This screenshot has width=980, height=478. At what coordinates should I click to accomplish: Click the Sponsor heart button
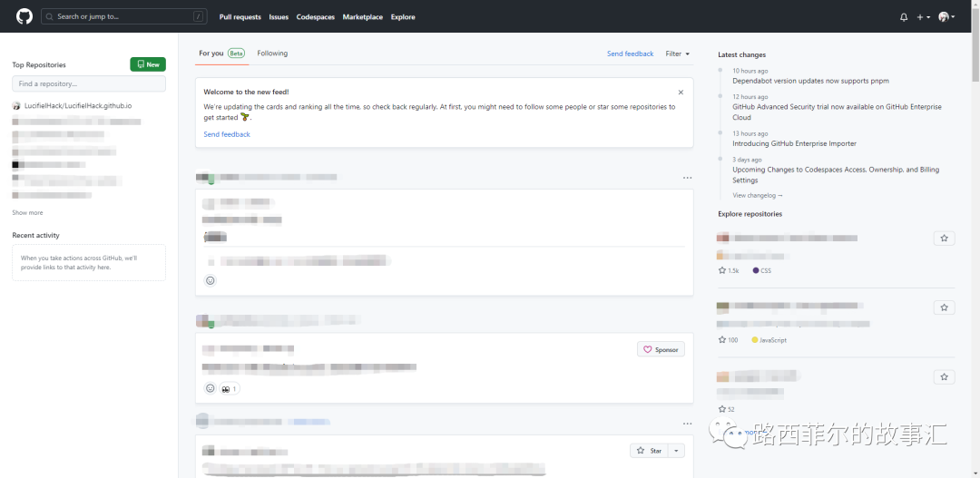(661, 350)
